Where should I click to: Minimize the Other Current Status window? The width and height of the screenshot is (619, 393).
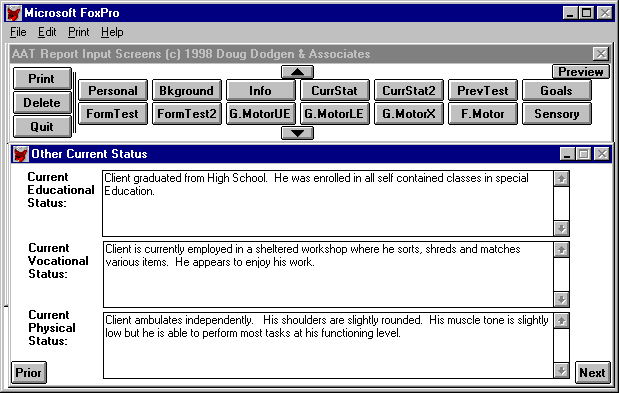tap(567, 154)
